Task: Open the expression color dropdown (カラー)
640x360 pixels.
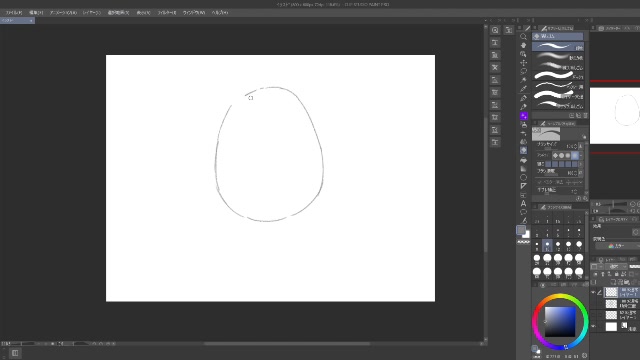Action: 618,246
